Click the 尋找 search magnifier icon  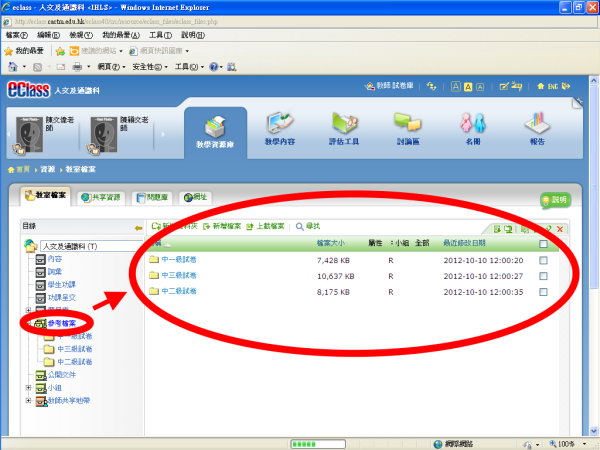(300, 227)
